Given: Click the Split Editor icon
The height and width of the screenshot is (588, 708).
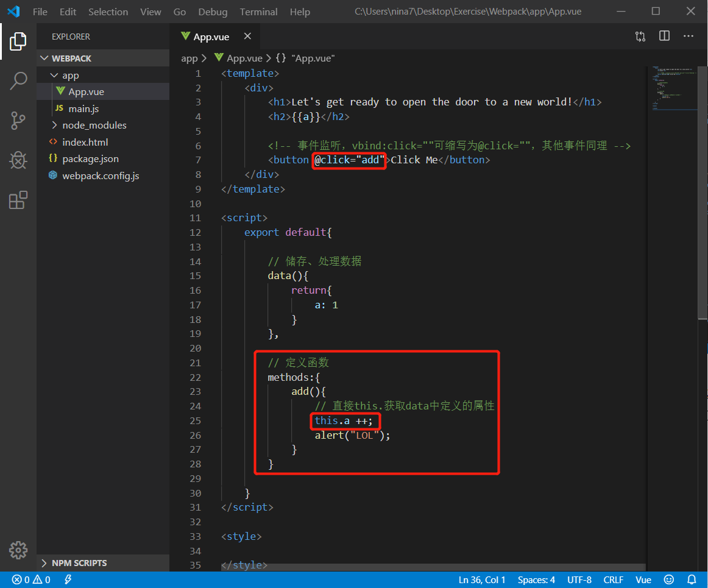Looking at the screenshot, I should (x=664, y=37).
